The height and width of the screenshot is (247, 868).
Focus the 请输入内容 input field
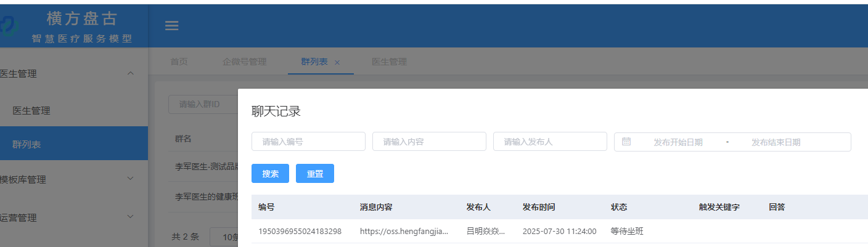[429, 142]
